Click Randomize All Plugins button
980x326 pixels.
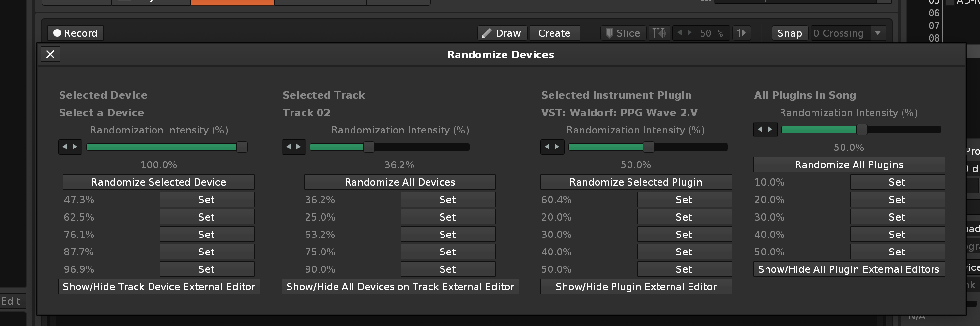849,165
